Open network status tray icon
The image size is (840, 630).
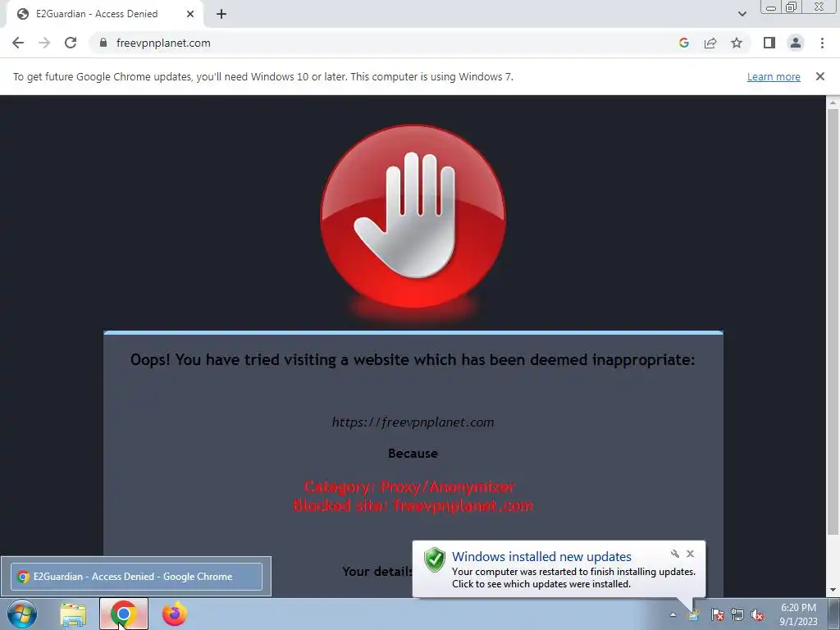click(x=737, y=614)
